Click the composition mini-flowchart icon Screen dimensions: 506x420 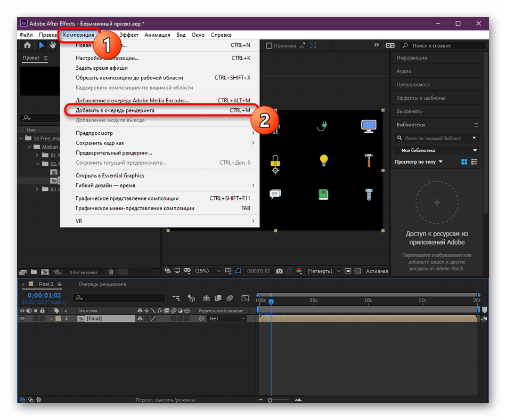point(176,298)
